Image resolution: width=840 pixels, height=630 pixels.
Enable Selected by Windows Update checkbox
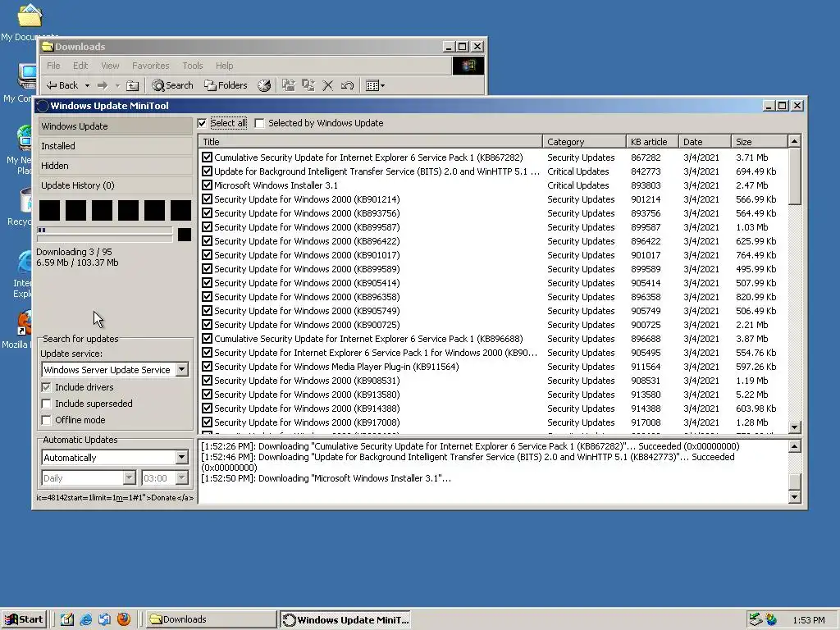260,123
